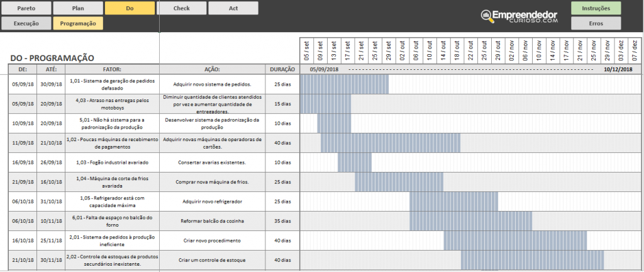Select the 30/11/18 end date cell
This screenshot has width=644, height=272.
(x=51, y=260)
